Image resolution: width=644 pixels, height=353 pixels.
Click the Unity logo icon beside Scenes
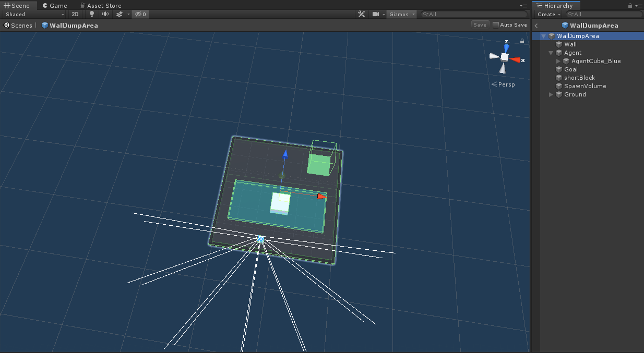point(7,25)
